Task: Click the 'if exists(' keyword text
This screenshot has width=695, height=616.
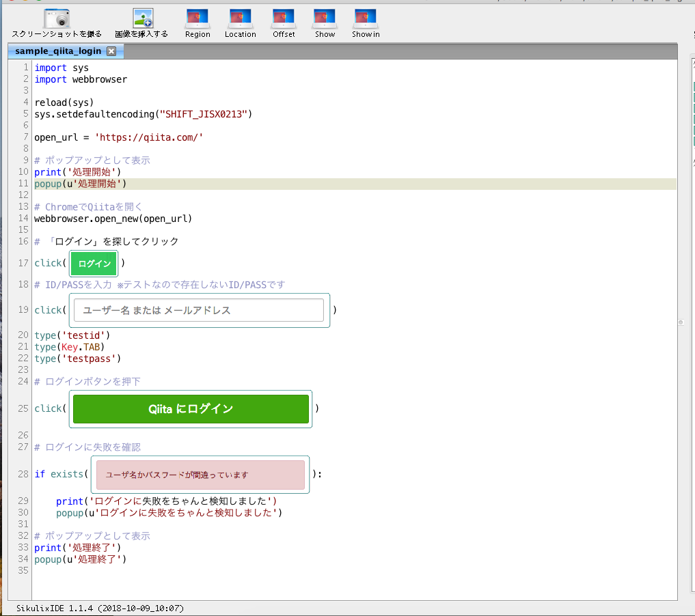Action: click(62, 474)
